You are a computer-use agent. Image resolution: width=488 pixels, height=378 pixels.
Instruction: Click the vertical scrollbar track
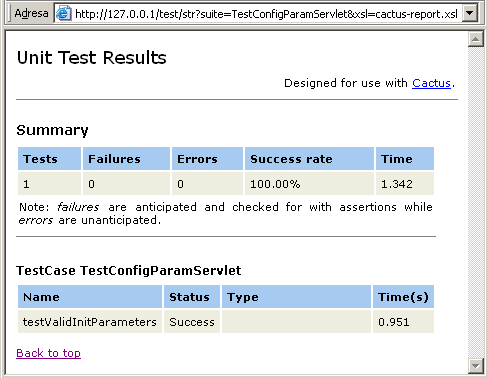pyautogui.click(x=476, y=202)
